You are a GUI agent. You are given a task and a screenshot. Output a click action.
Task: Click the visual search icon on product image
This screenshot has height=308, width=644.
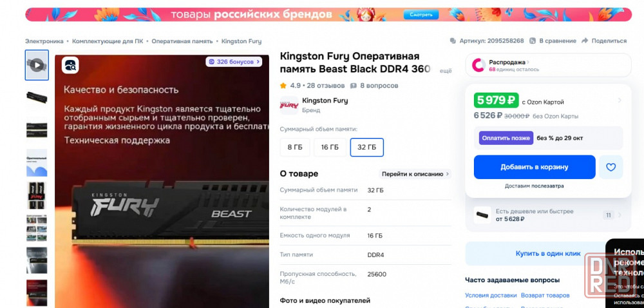70,65
